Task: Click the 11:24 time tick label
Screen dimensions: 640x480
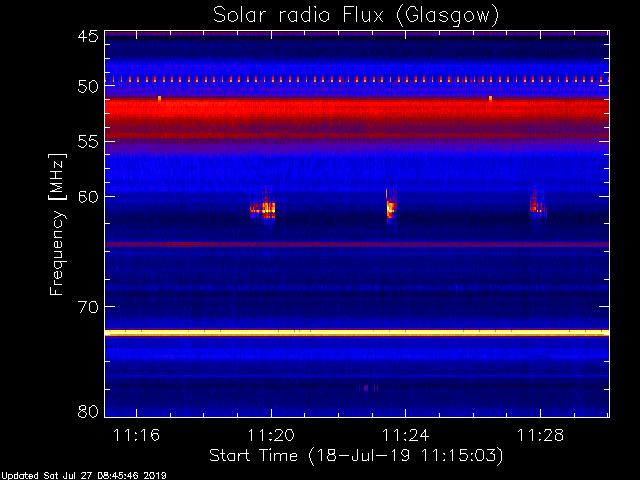Action: pos(405,435)
